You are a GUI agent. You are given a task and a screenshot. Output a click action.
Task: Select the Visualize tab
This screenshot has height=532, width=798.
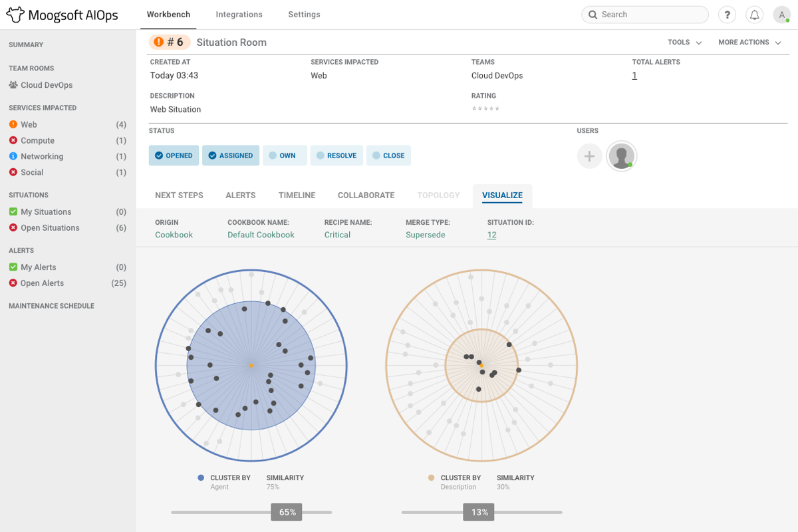pos(502,196)
